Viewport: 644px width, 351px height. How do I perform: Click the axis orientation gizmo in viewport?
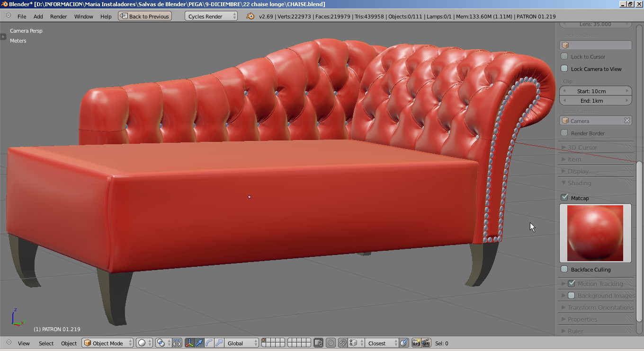pyautogui.click(x=17, y=318)
